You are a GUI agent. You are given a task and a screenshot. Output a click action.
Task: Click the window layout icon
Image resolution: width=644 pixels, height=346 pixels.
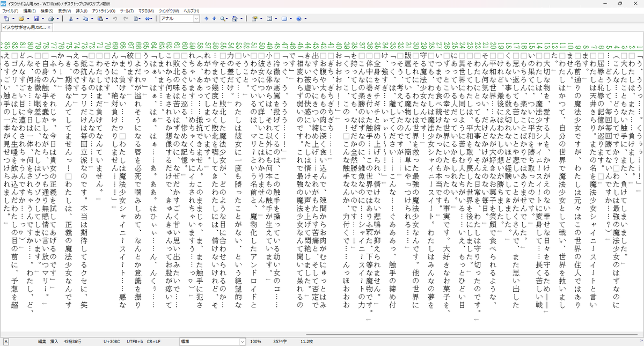click(x=284, y=19)
